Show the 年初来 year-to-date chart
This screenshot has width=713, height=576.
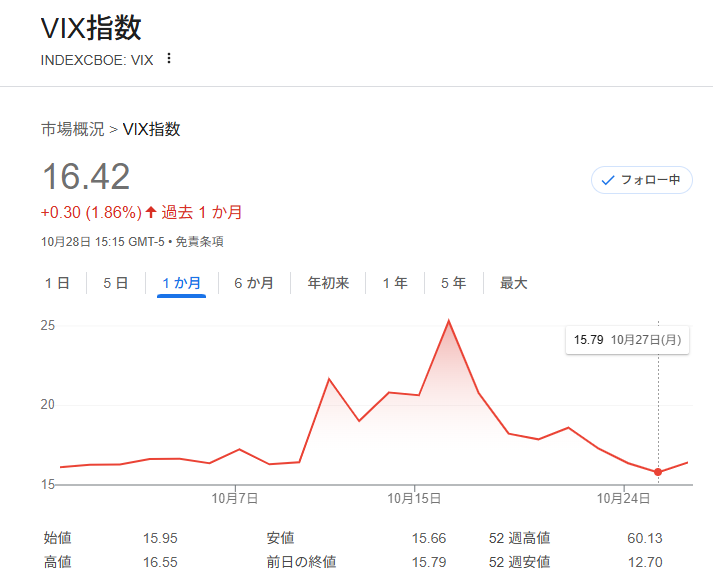pyautogui.click(x=328, y=283)
